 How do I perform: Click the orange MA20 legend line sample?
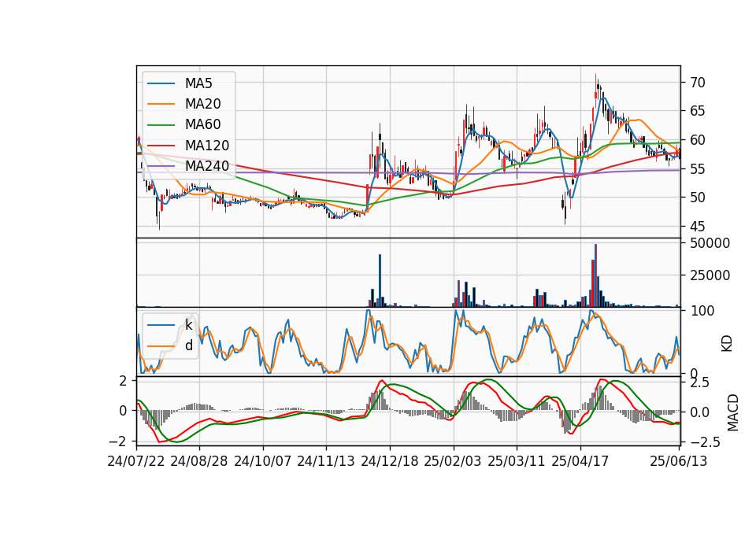161,104
